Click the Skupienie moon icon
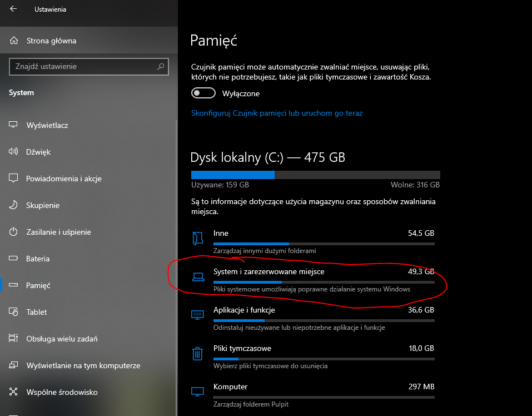Screen dimensions: 532x416 13,205
